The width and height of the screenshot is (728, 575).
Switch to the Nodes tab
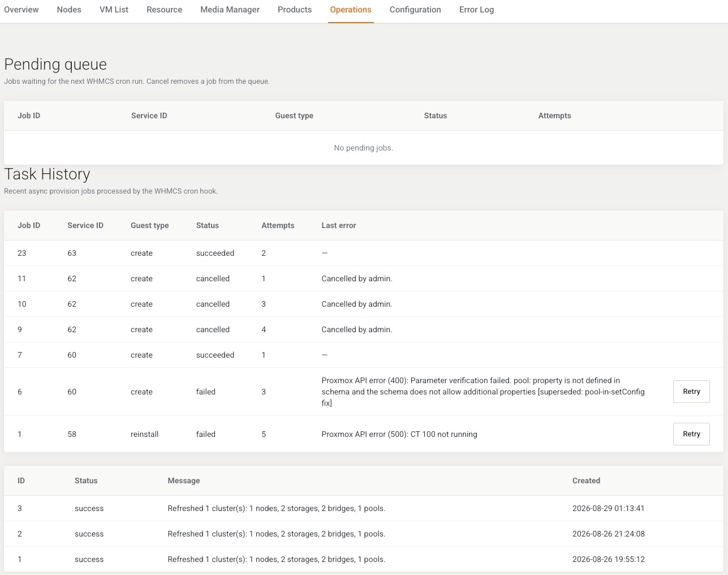click(69, 10)
